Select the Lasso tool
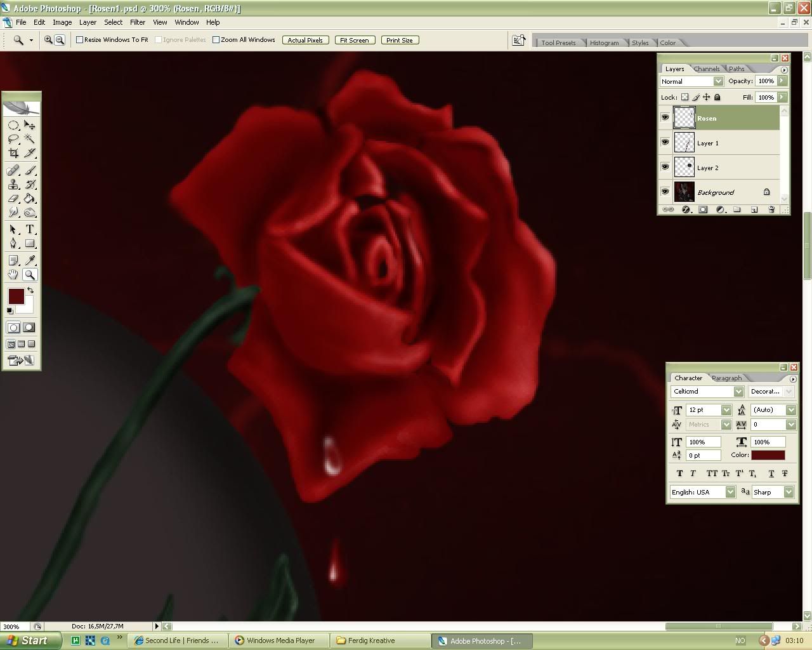 pos(13,139)
